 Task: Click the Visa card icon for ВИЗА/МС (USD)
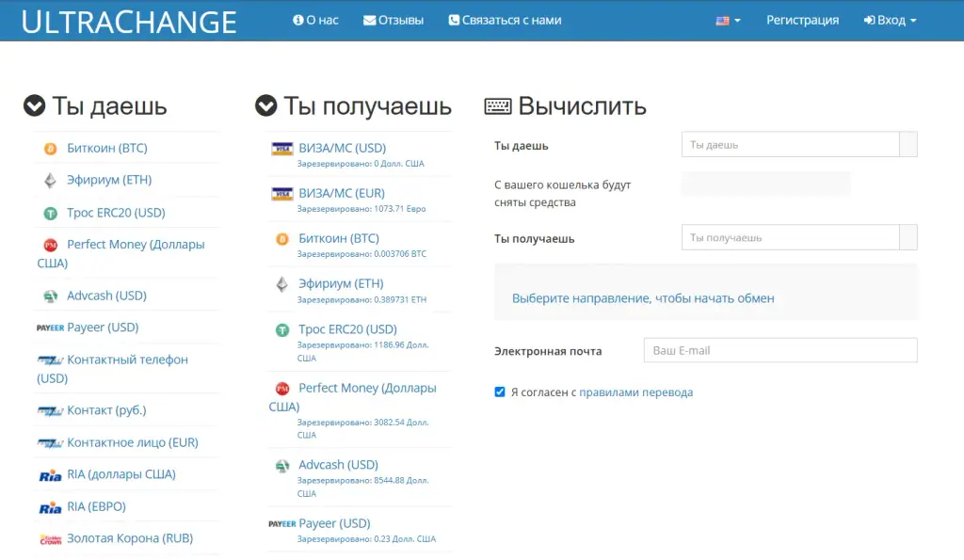(x=282, y=148)
